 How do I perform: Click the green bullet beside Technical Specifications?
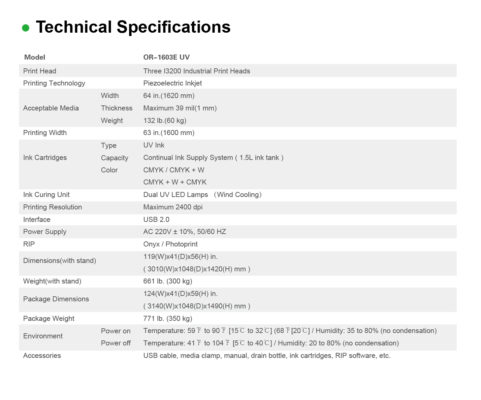tap(26, 28)
